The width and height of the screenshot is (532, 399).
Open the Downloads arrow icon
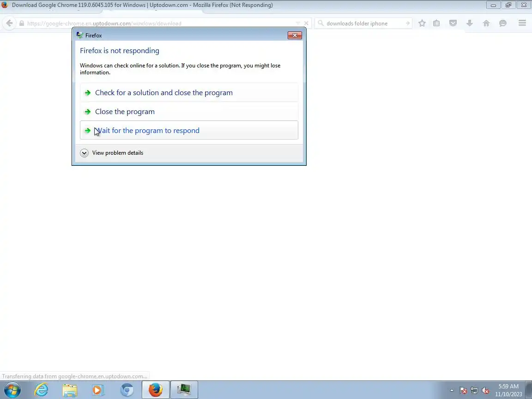click(x=470, y=23)
